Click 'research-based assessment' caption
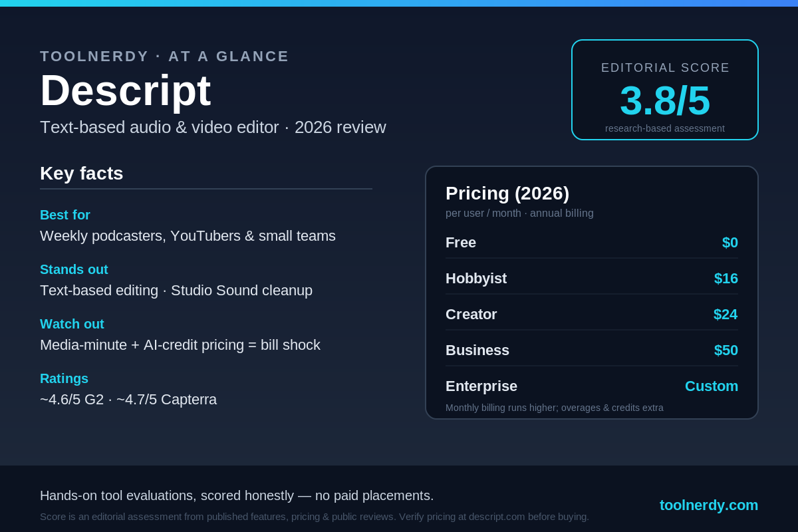 pos(665,128)
